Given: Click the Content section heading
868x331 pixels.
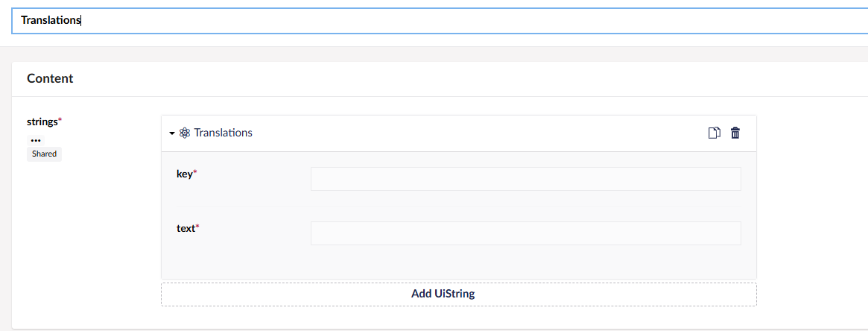Looking at the screenshot, I should (50, 78).
